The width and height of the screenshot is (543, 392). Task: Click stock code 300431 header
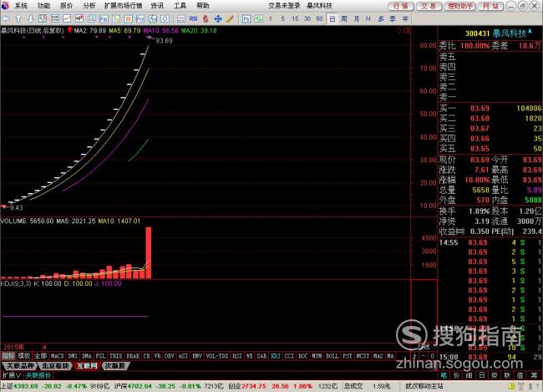click(x=477, y=33)
